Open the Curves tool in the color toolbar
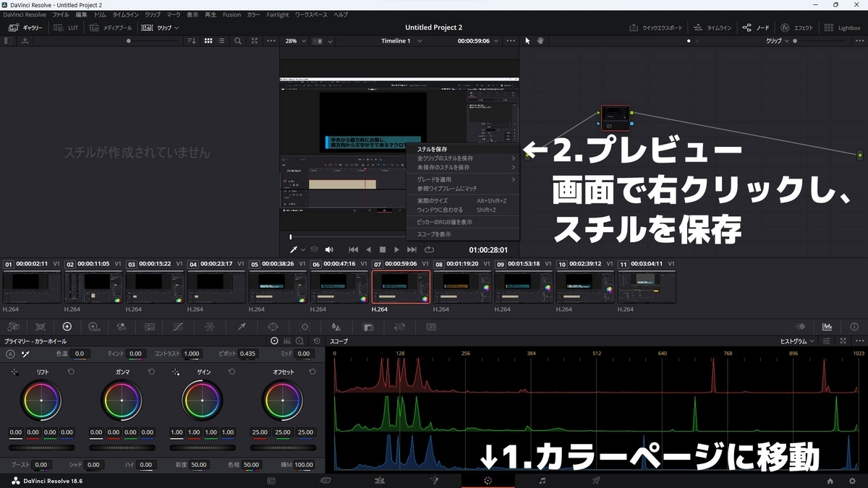The height and width of the screenshot is (488, 868). pos(178,327)
